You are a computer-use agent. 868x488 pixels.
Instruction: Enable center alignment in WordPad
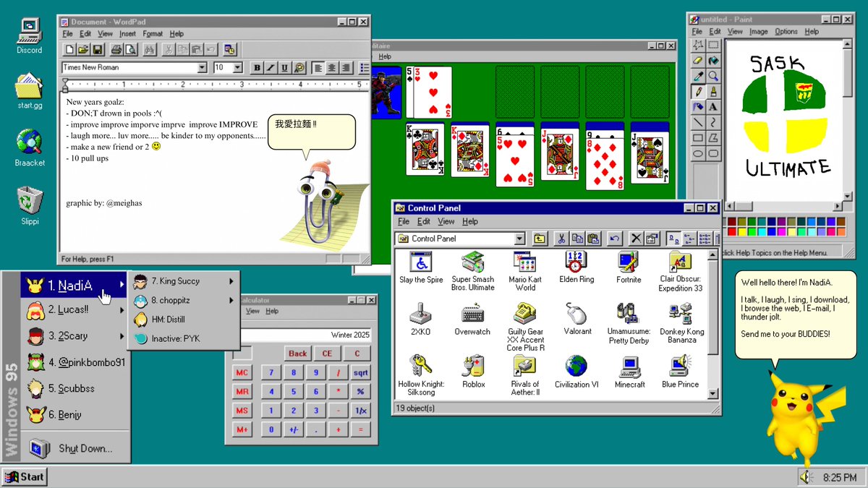pyautogui.click(x=332, y=67)
